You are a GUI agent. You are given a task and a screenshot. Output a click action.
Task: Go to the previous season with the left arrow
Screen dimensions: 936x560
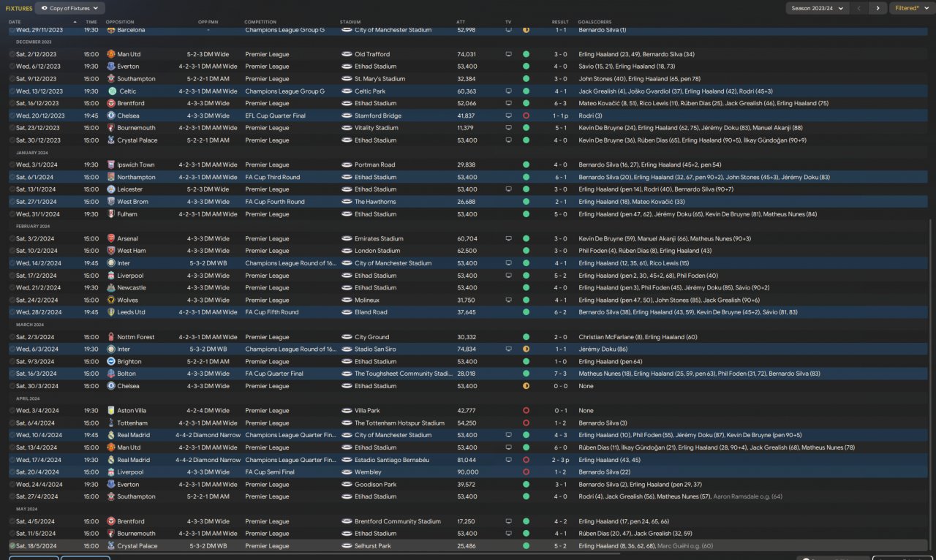[x=859, y=8]
